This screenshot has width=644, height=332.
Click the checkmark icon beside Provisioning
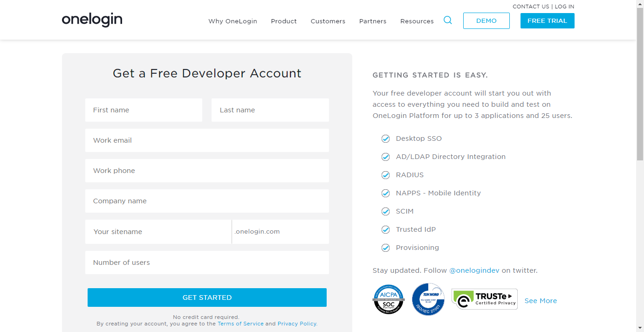click(x=385, y=248)
